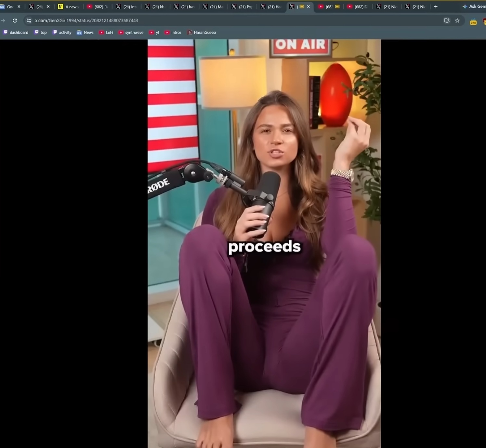Image resolution: width=486 pixels, height=448 pixels.
Task: Open the "top" Twitch bookmark
Action: [x=41, y=33]
